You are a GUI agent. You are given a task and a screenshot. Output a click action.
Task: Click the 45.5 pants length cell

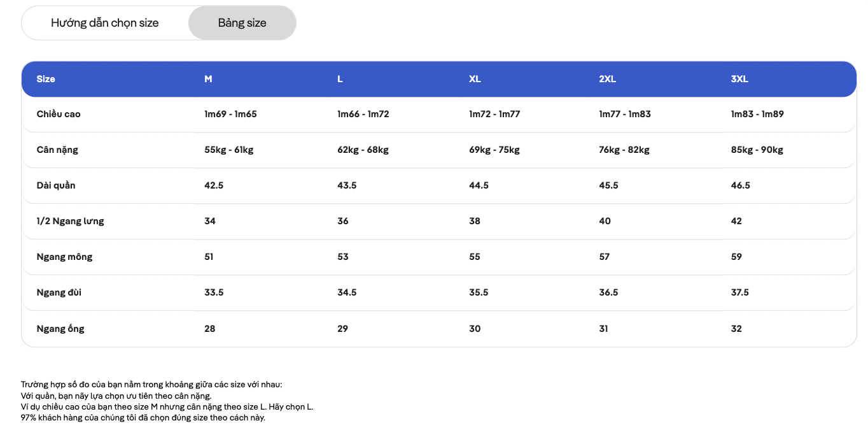point(608,185)
